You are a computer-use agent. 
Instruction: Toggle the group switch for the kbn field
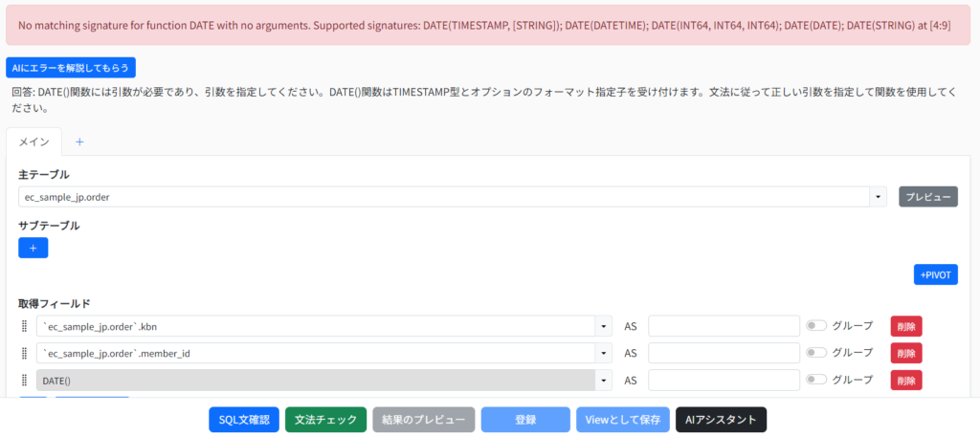click(816, 326)
